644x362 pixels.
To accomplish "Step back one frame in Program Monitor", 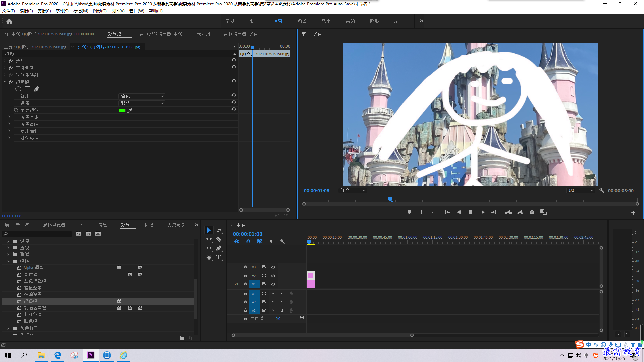I will [459, 212].
